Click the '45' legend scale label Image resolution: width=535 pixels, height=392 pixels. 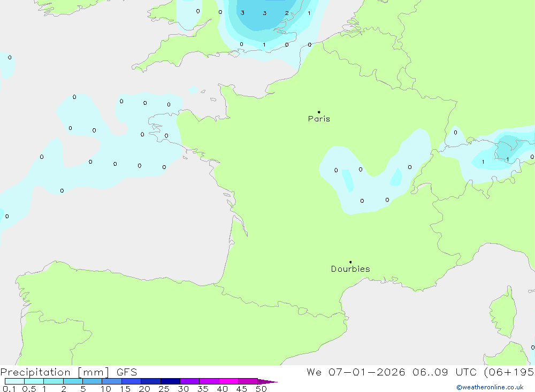click(242, 389)
